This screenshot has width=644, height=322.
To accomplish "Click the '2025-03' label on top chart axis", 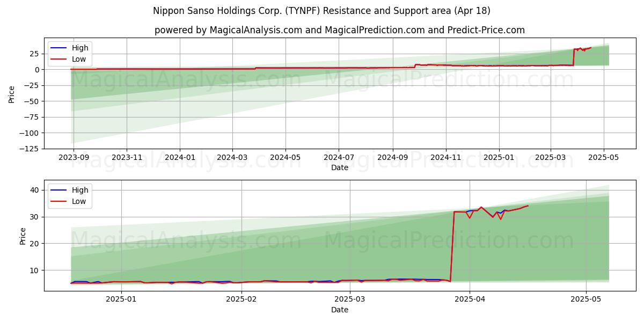I will coord(550,158).
